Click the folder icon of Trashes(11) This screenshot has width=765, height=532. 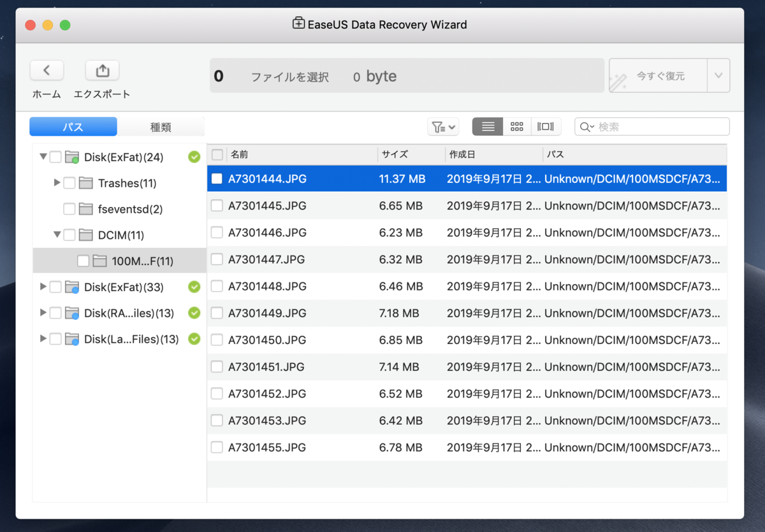pyautogui.click(x=86, y=183)
